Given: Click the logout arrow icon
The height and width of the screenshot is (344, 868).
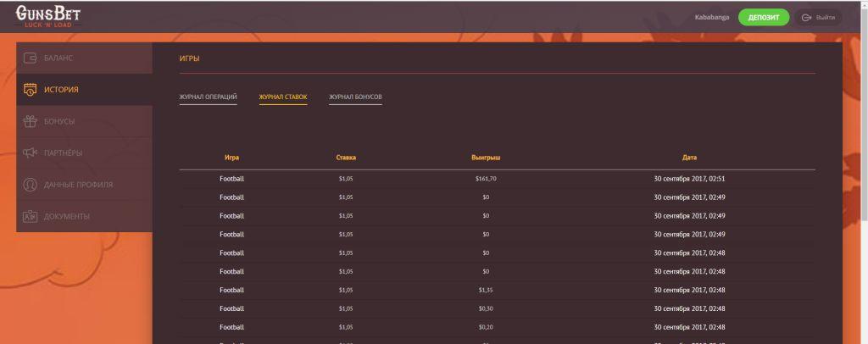Looking at the screenshot, I should (x=807, y=17).
